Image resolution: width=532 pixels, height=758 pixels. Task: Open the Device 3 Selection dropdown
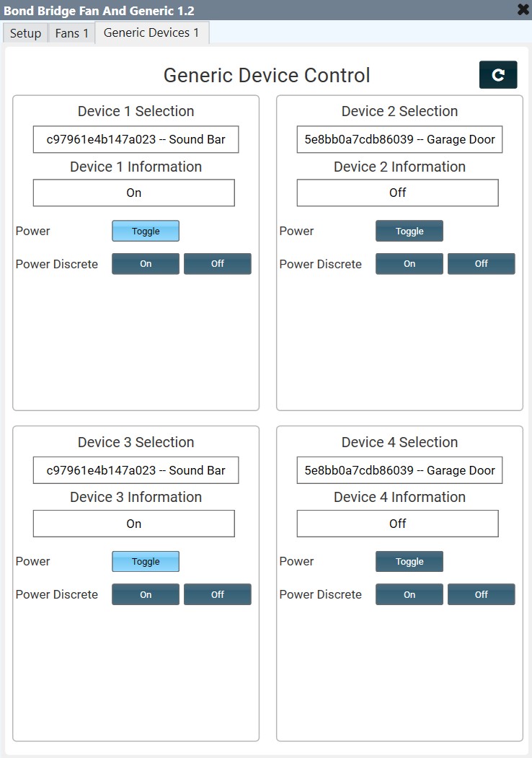pyautogui.click(x=136, y=470)
